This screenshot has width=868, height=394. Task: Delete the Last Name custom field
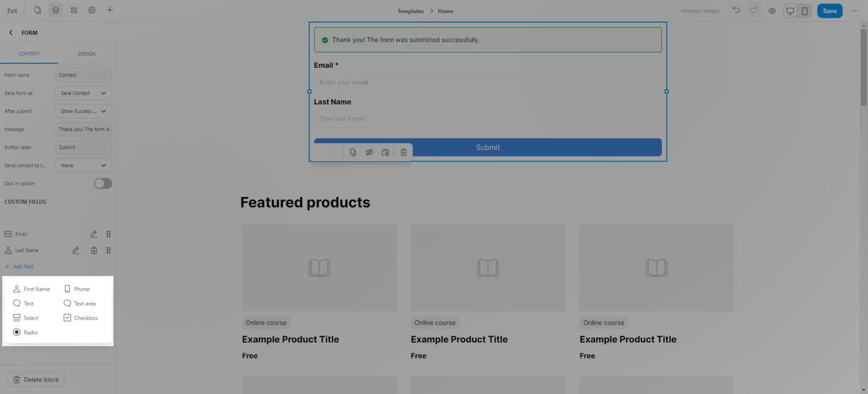point(94,250)
